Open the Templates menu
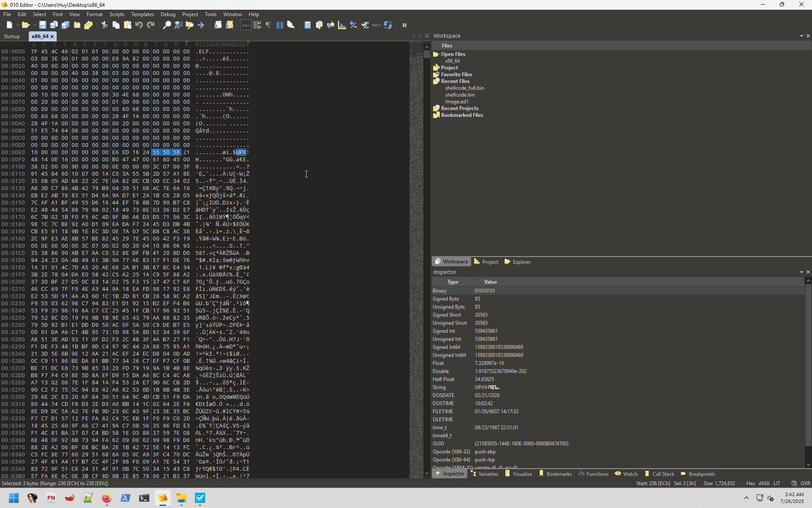Screen dimensions: 812x508 [142, 14]
